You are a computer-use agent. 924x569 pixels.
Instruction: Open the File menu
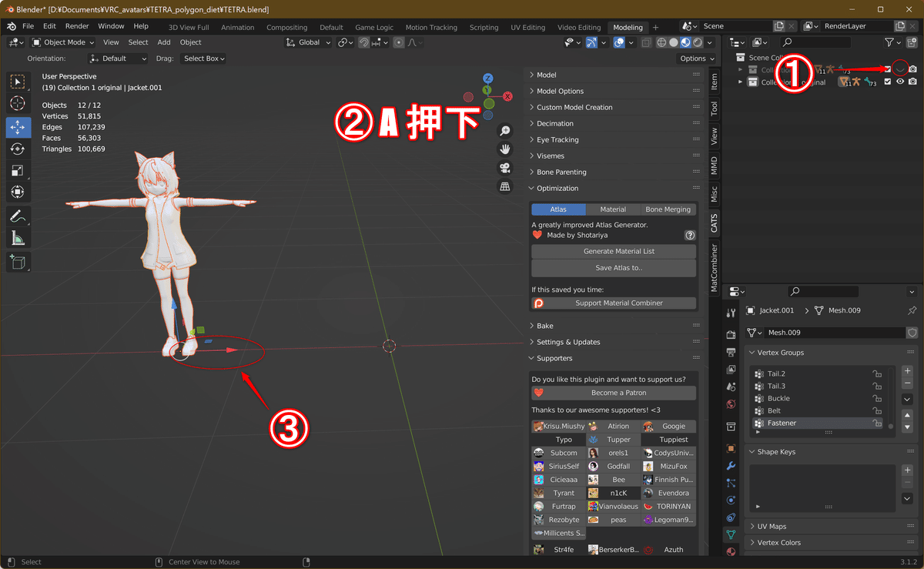28,26
